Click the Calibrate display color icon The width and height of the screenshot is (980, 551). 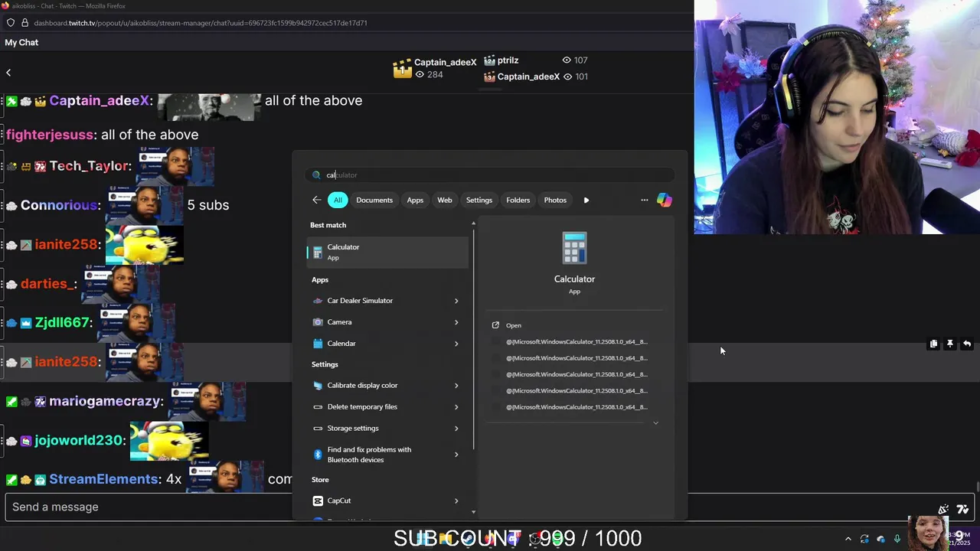[x=318, y=386]
